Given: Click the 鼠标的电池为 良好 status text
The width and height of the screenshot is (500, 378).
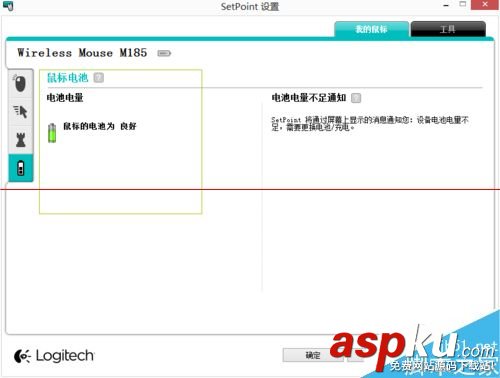Looking at the screenshot, I should [100, 126].
